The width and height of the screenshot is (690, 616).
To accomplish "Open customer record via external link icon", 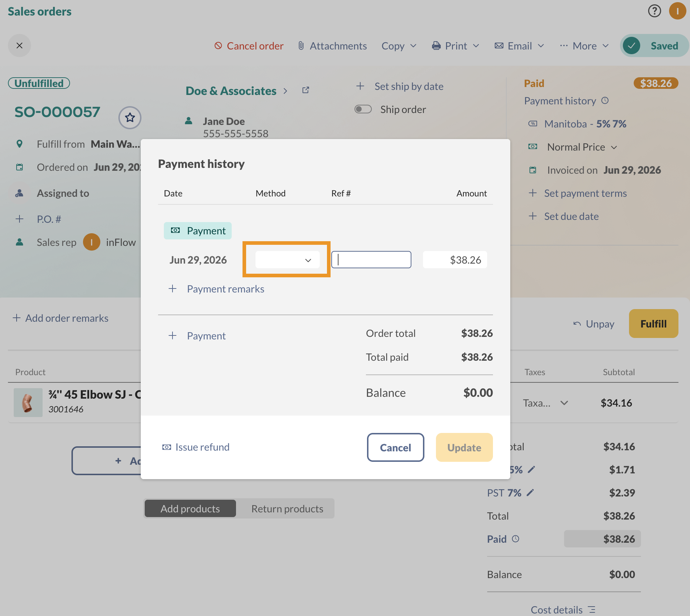I will (x=306, y=90).
